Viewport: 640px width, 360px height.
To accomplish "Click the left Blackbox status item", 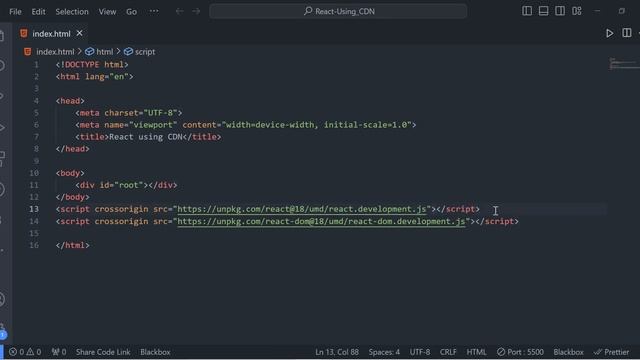I will tap(155, 352).
